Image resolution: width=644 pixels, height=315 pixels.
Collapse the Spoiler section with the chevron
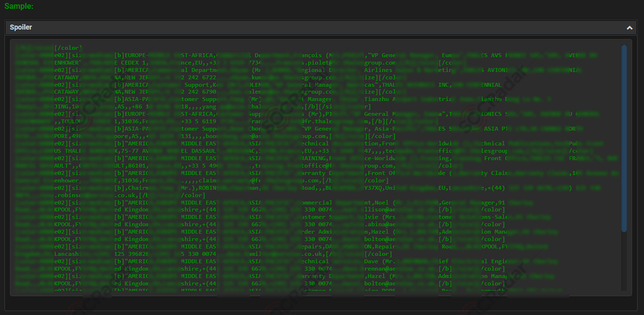pos(629,28)
